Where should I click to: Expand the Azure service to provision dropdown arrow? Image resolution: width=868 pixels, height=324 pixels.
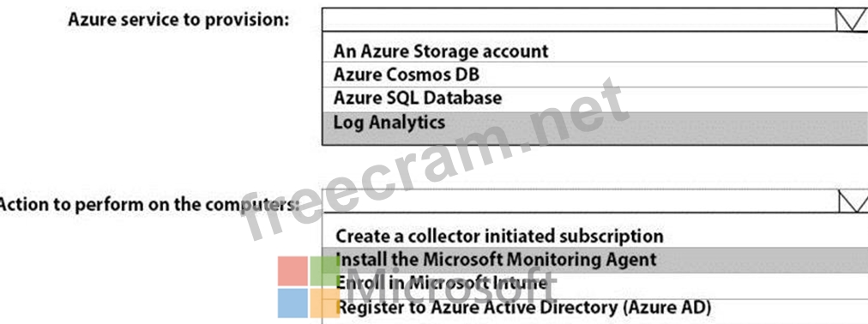point(852,20)
